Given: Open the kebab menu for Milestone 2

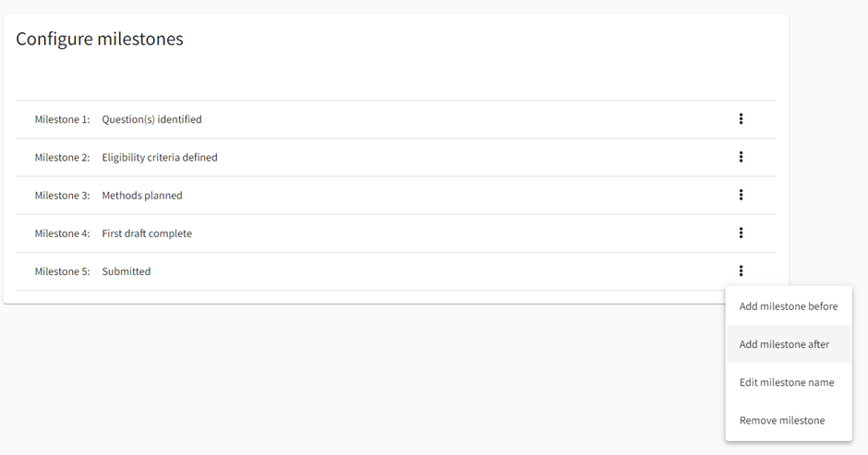Looking at the screenshot, I should click(x=741, y=157).
